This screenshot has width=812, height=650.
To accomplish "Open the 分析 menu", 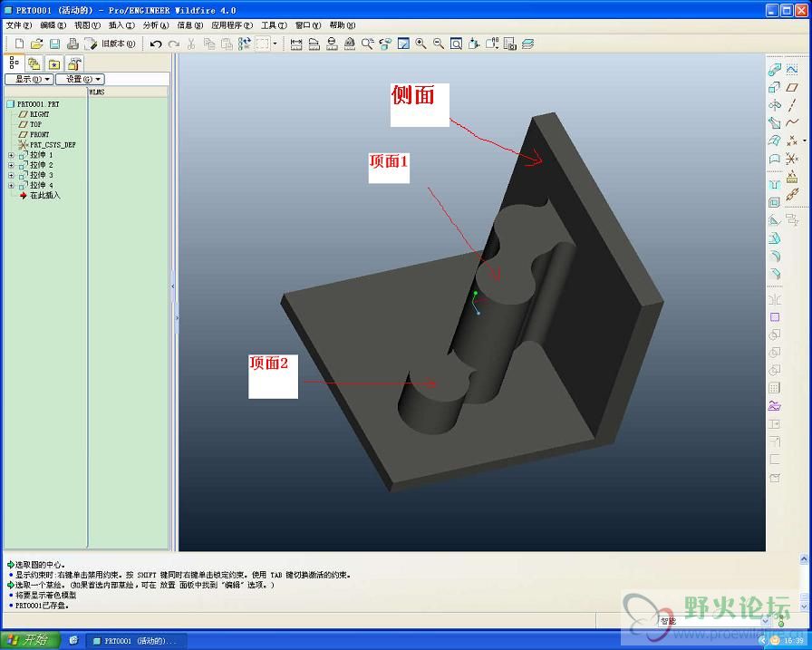I will coord(155,24).
